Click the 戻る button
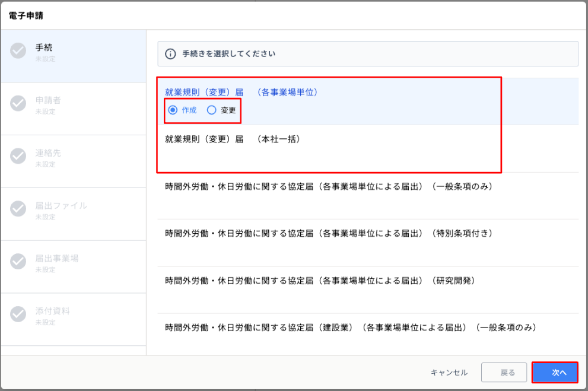 coord(504,372)
